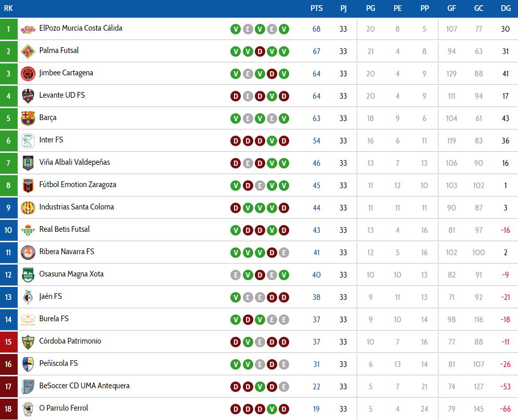The width and height of the screenshot is (518, 420).
Task: Open the Palma Futsal team page
Action: 59,50
